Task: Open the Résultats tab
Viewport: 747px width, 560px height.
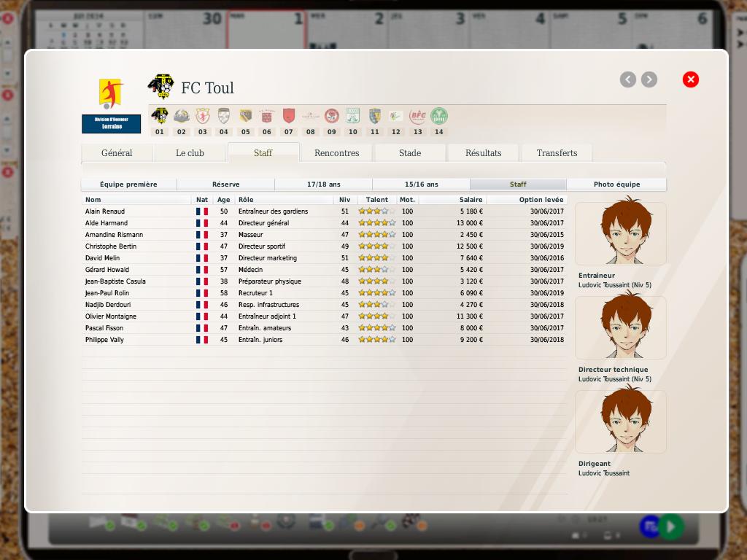Action: (483, 153)
